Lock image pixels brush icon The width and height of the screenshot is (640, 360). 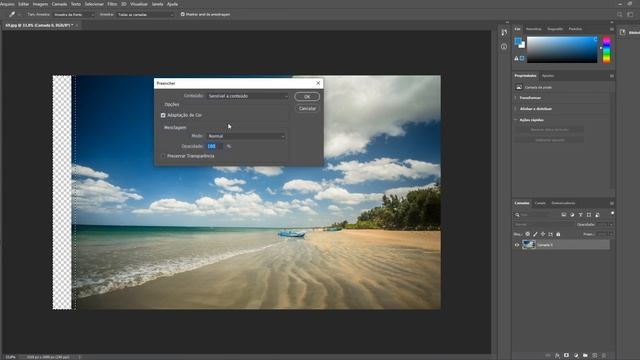click(535, 234)
